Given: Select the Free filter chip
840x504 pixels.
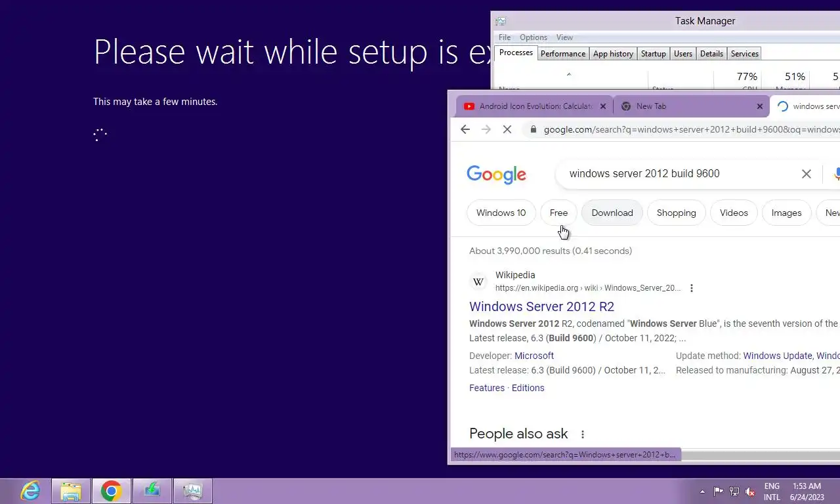Looking at the screenshot, I should [558, 213].
